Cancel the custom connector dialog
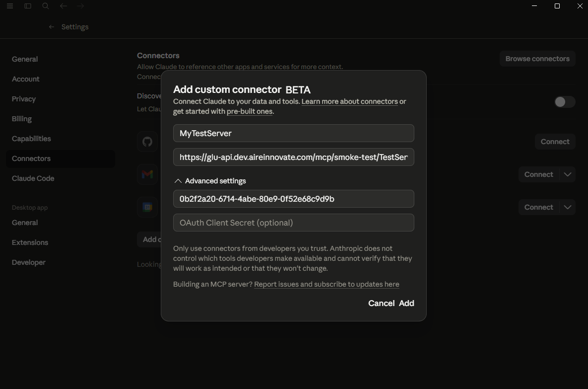Screen dimensions: 588x389 click(x=382, y=304)
